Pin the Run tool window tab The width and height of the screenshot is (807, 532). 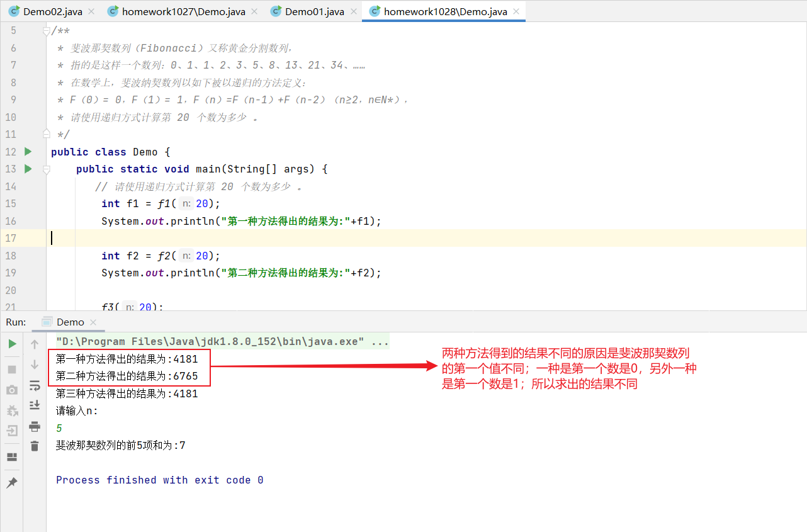tap(12, 482)
